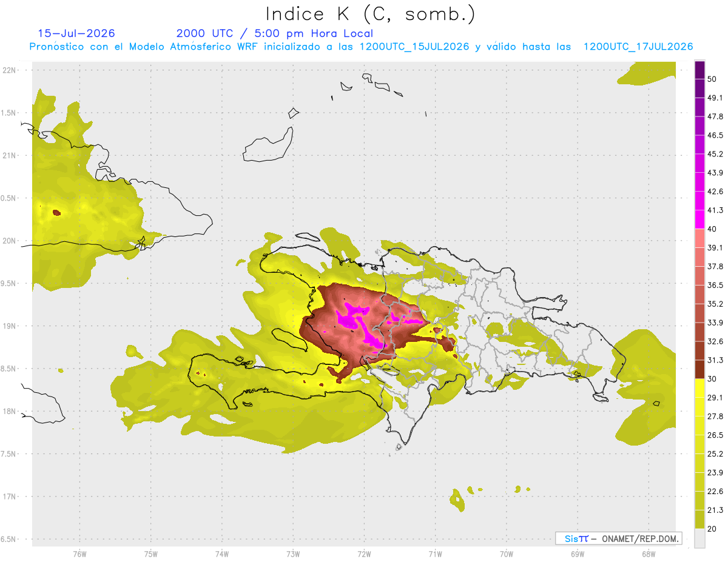Image resolution: width=728 pixels, height=562 pixels.
Task: Select the bright yellow swatch between 29.1 and 30
Action: coord(700,388)
